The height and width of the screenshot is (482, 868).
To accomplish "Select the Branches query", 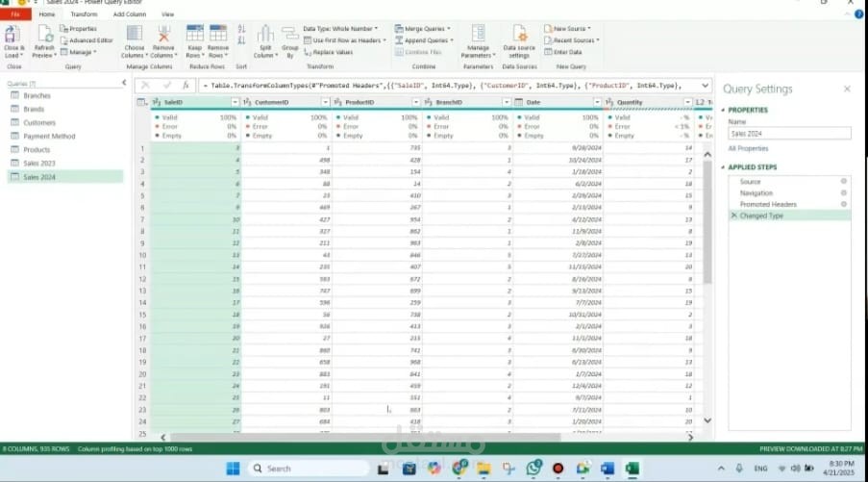I will [65, 96].
